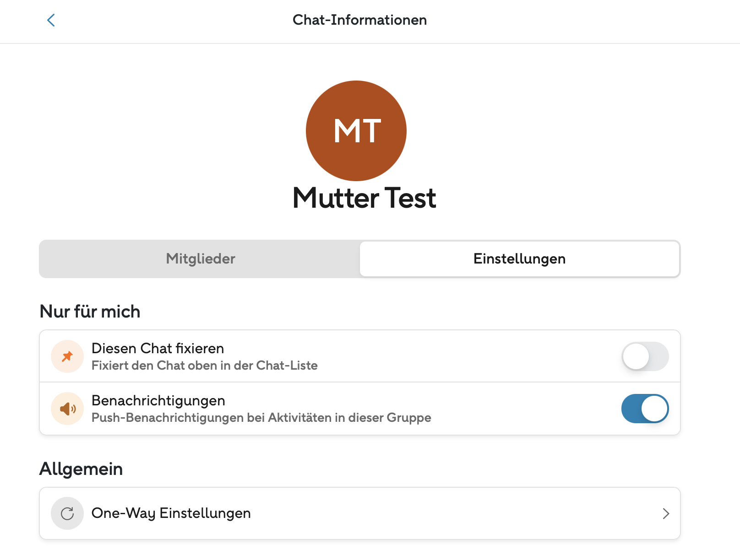This screenshot has height=560, width=740.
Task: Click the Benachrichtigungen label text
Action: [158, 401]
